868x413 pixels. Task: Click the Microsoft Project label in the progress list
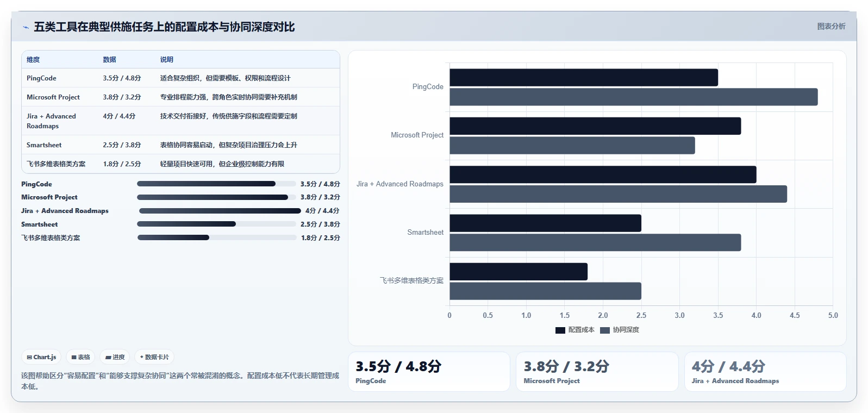pos(49,197)
